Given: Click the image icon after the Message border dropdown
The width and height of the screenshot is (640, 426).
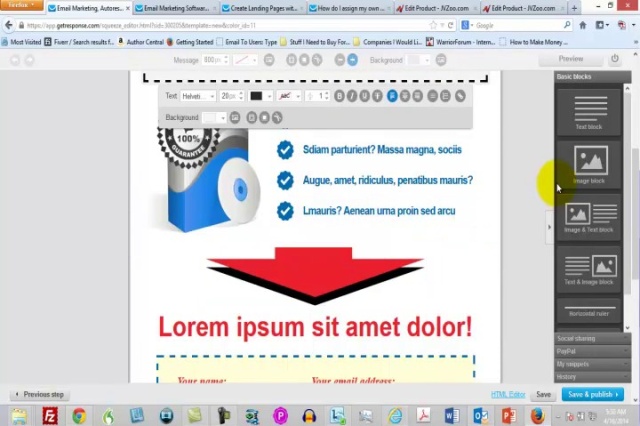Looking at the screenshot, I should point(269,60).
